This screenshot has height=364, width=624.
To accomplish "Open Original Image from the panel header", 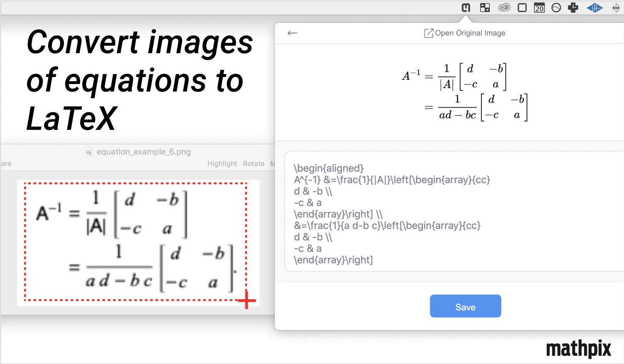I will point(470,33).
